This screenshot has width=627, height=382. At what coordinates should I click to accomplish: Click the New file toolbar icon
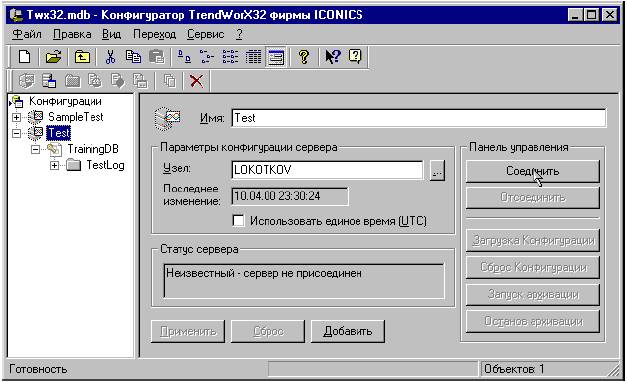24,56
